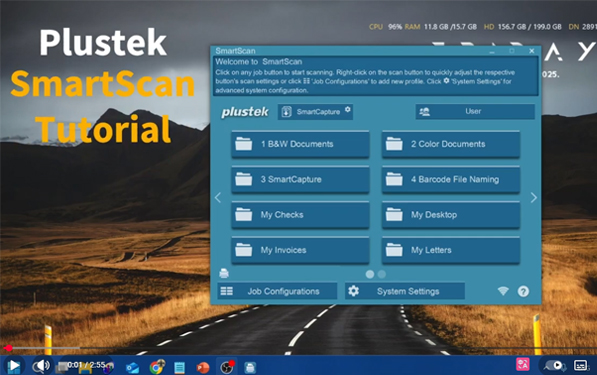Screen dimensions: 597x375
Task: Go to previous job page arrow
Action: [x=218, y=198]
